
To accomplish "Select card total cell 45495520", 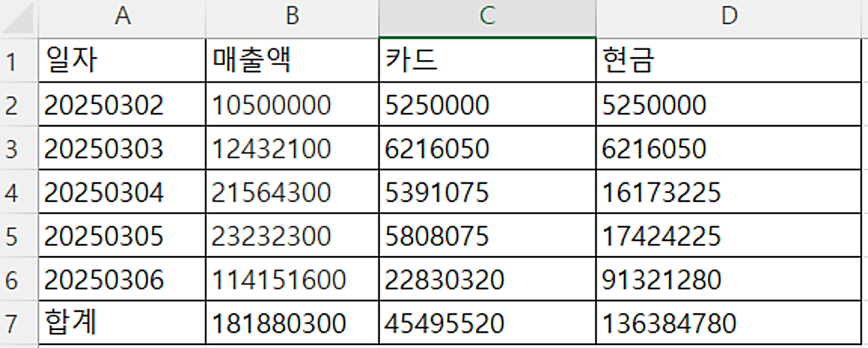I will (x=488, y=322).
